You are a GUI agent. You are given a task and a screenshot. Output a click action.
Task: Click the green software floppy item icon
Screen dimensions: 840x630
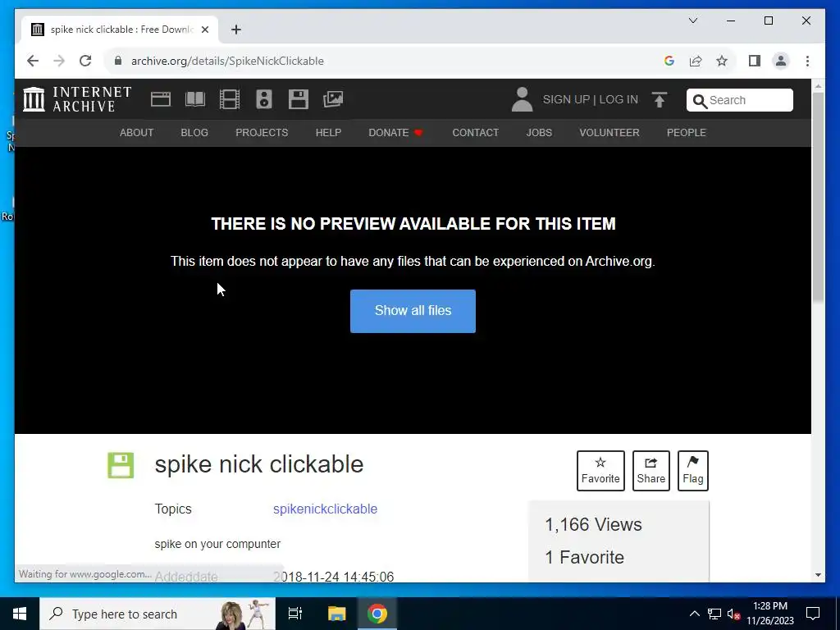pyautogui.click(x=121, y=465)
